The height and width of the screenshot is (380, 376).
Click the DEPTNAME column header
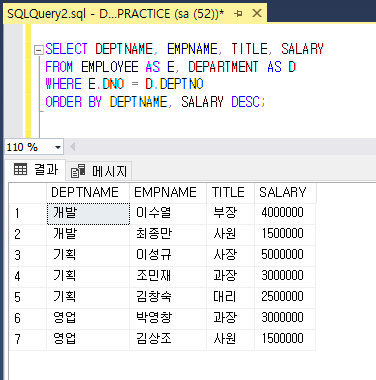[88, 193]
